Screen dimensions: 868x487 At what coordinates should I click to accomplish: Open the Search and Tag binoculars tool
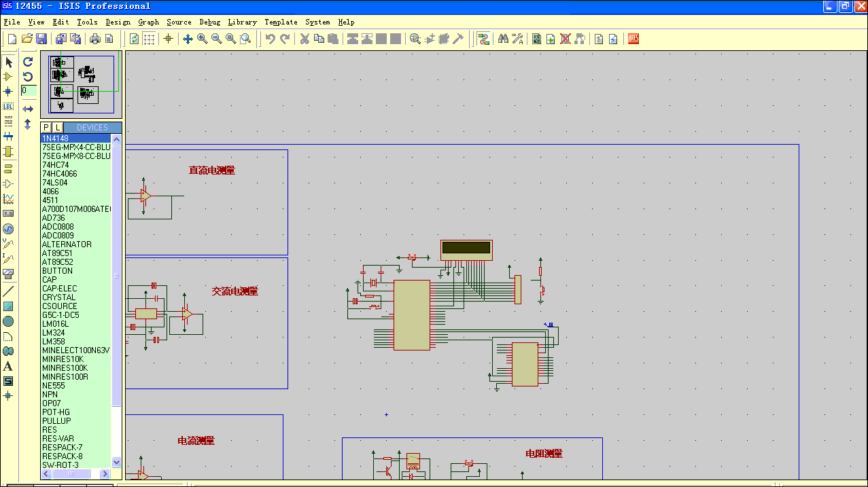tap(503, 39)
